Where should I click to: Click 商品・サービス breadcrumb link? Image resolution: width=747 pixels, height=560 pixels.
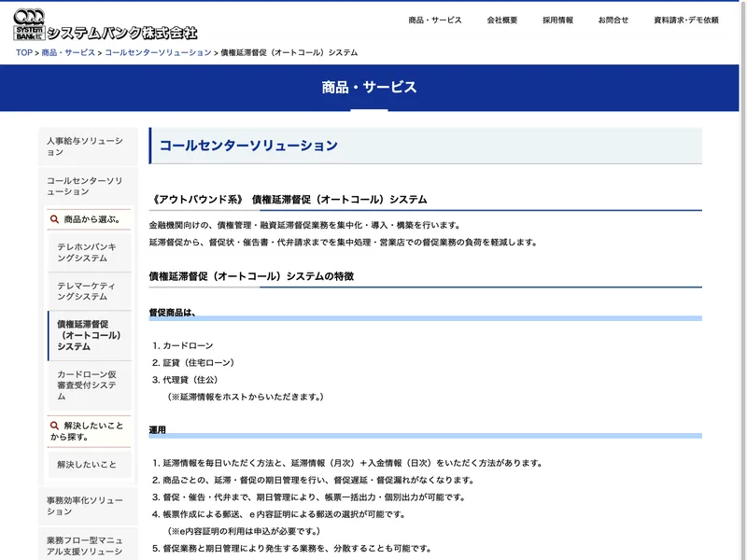click(x=68, y=53)
